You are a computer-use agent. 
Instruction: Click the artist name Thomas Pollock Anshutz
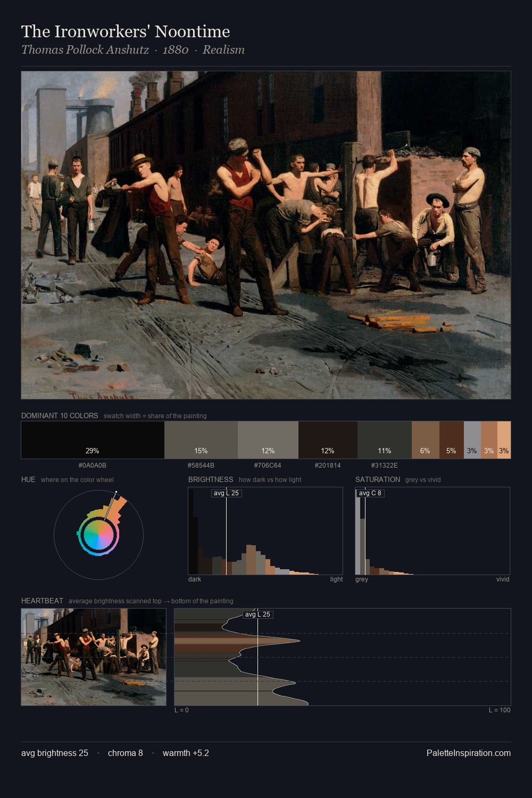pyautogui.click(x=85, y=50)
